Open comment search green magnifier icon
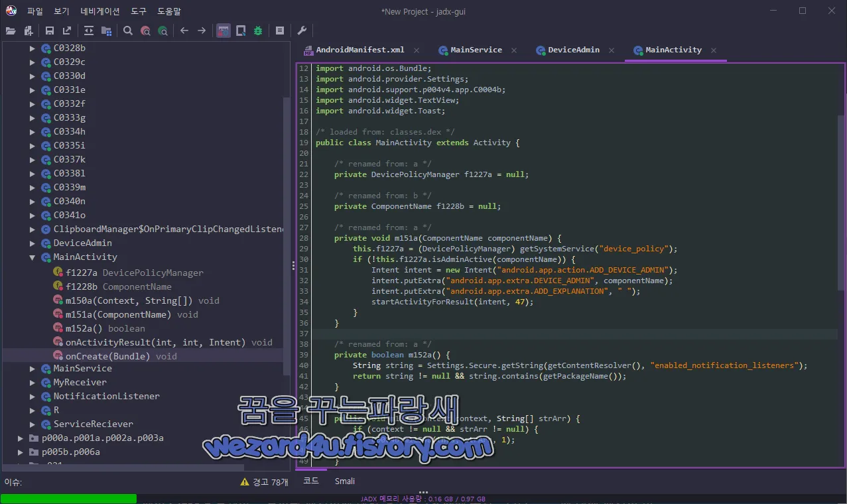Screen dimensions: 847x504 point(163,31)
